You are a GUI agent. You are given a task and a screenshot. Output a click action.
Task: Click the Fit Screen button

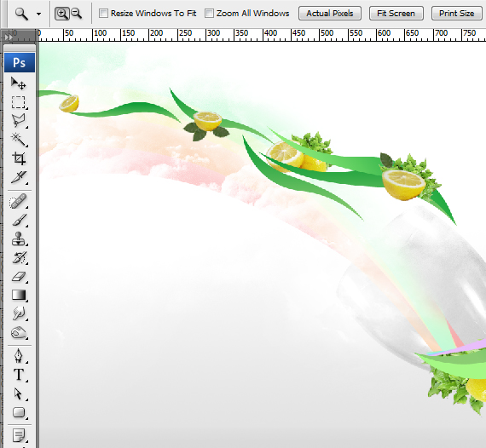pyautogui.click(x=396, y=14)
